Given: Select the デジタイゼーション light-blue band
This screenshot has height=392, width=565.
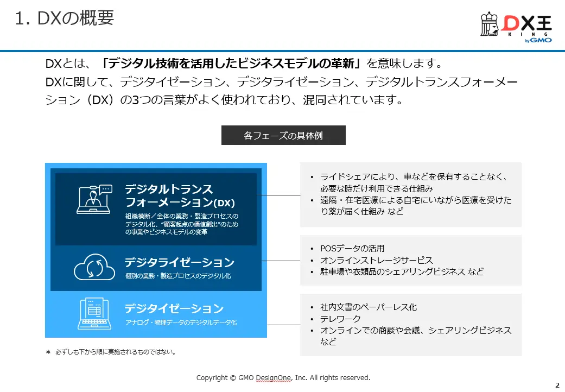Looking at the screenshot, I should (157, 315).
